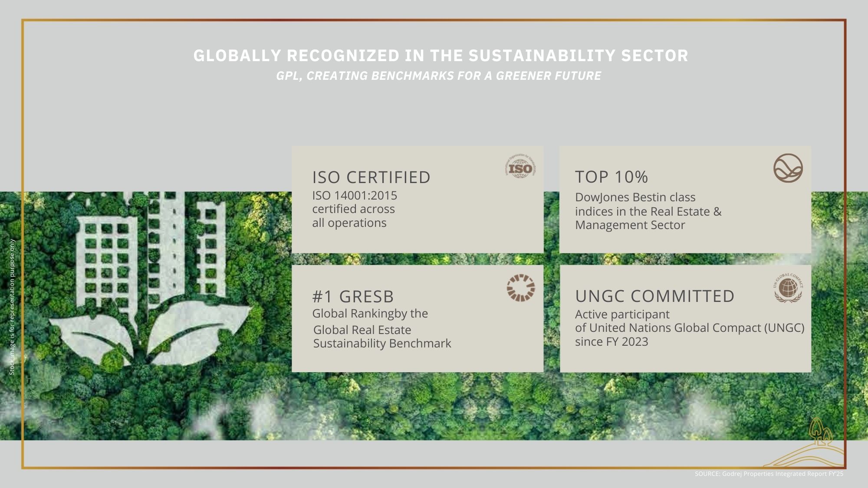Click the GRESB segmented ring icon
868x488 pixels.
click(520, 288)
